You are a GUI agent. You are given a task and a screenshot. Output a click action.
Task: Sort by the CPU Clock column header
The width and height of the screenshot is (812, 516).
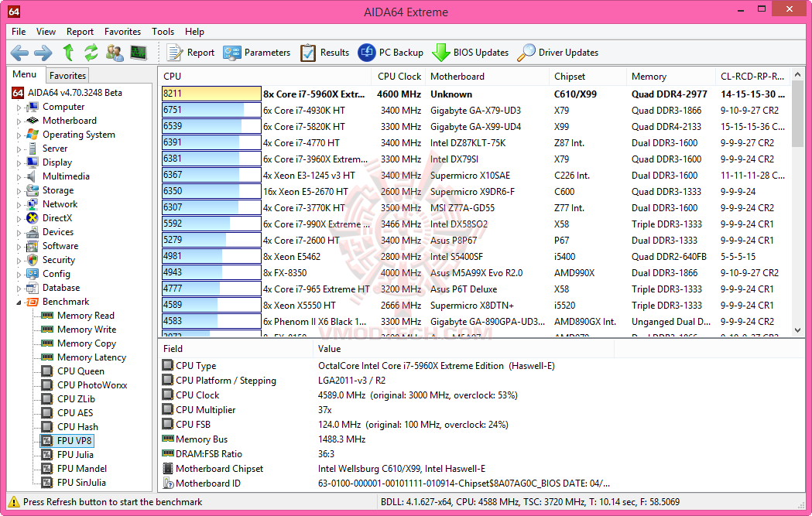pos(398,77)
